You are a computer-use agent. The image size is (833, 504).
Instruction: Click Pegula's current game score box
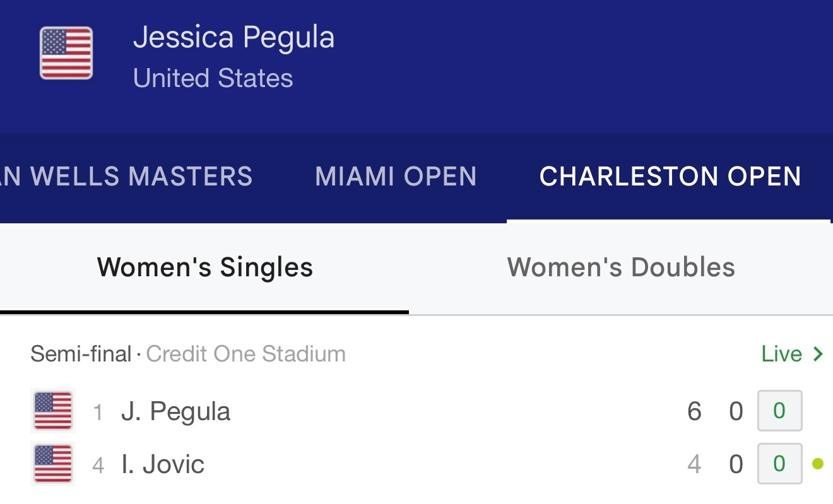click(x=779, y=411)
